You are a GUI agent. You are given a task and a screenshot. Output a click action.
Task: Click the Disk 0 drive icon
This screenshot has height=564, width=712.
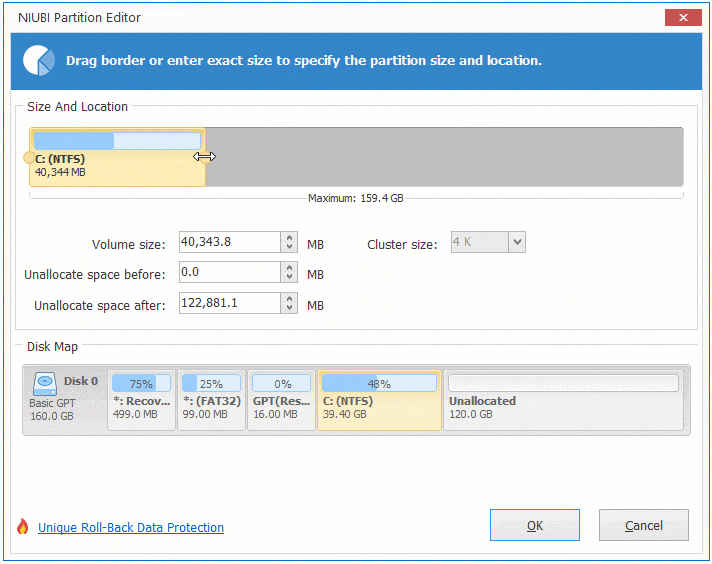44,384
